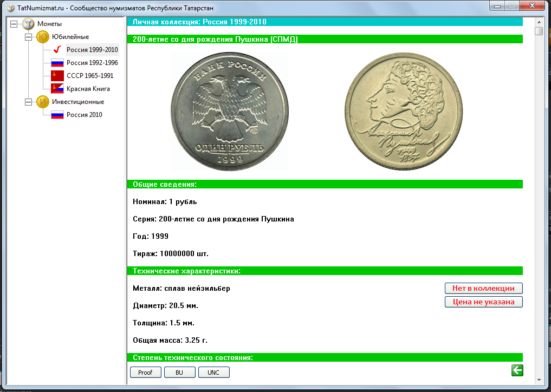Click the 200-летие со дня рождения Пушкина (СПМД) title
Viewport: 551px width, 392px height.
click(x=325, y=39)
